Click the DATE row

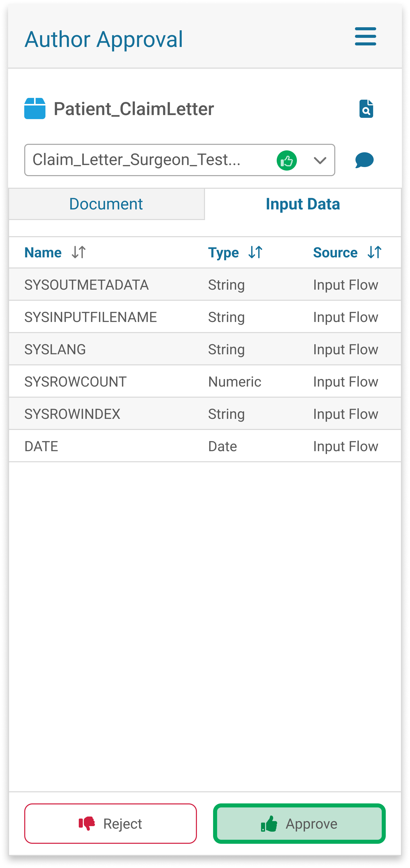pos(205,446)
